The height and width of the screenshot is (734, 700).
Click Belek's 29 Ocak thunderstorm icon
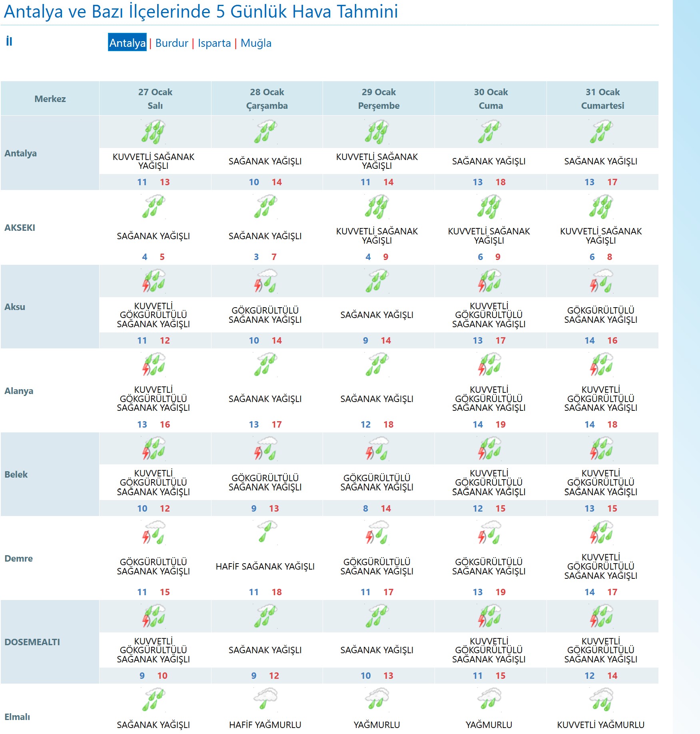click(x=377, y=448)
